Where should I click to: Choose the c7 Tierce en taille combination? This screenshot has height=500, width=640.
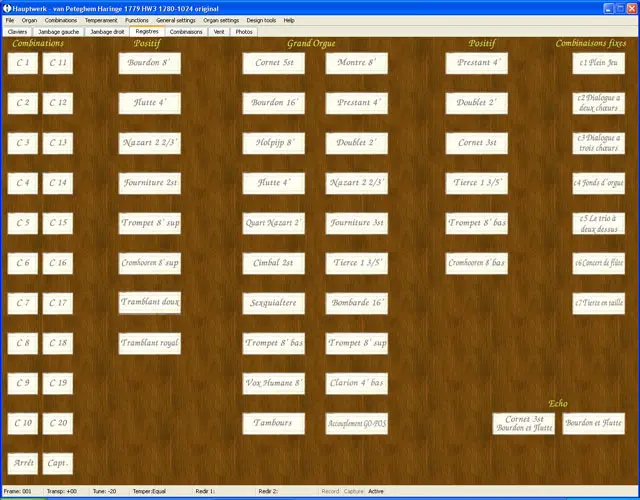(598, 303)
